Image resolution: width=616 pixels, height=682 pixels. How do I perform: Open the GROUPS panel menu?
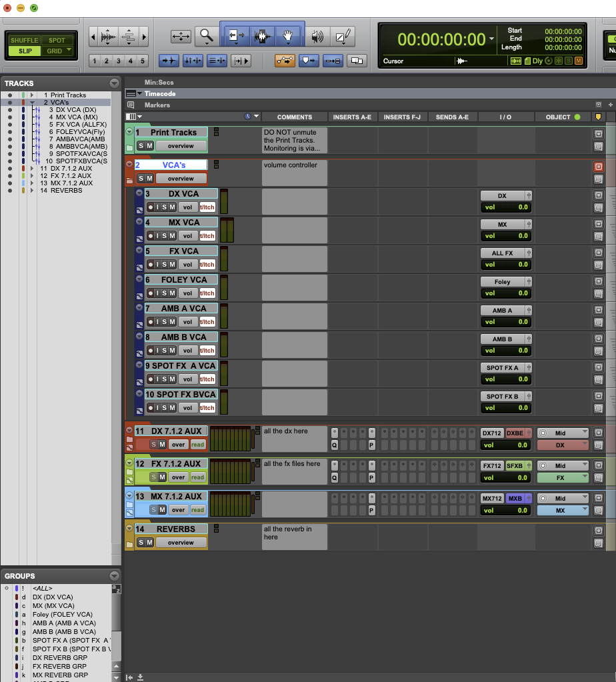[113, 575]
